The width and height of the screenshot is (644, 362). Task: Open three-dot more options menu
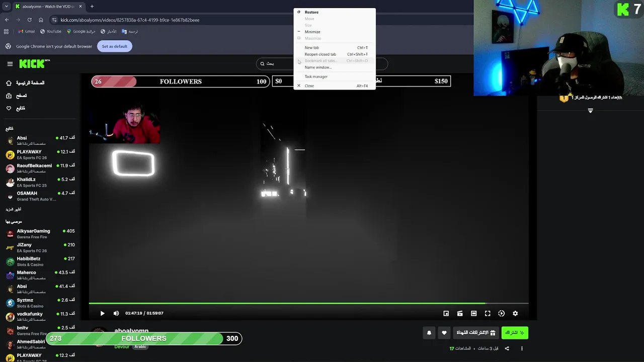tap(522, 348)
